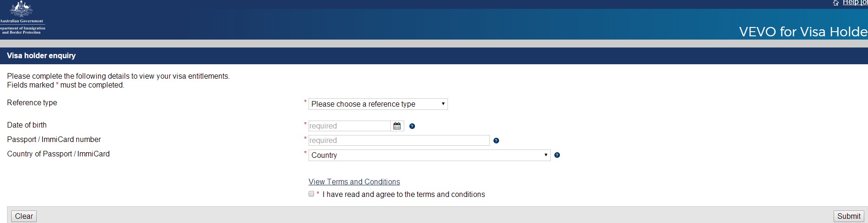Click the "Reference type" field label
The width and height of the screenshot is (868, 223).
[x=32, y=103]
